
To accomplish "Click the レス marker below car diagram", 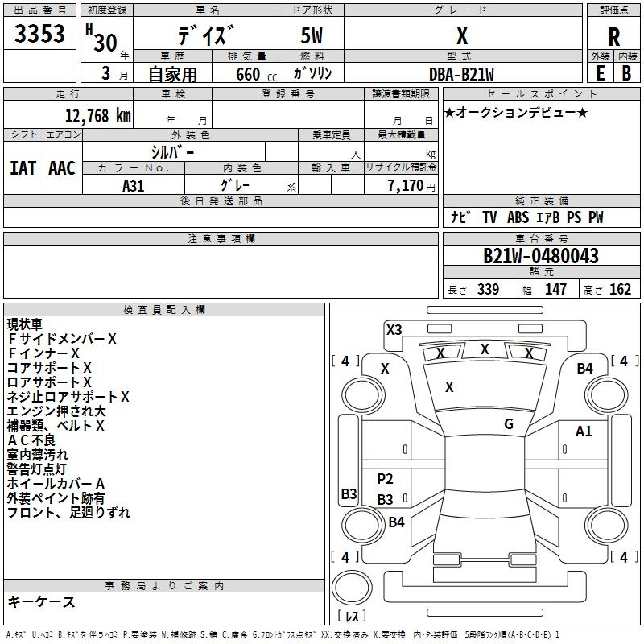I will tap(353, 617).
